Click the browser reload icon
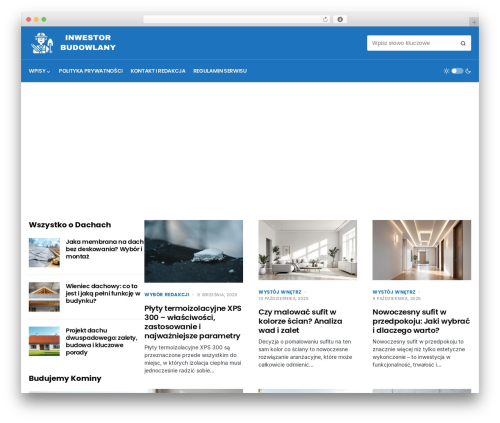Image resolution: width=500 pixels, height=423 pixels. pos(325,19)
